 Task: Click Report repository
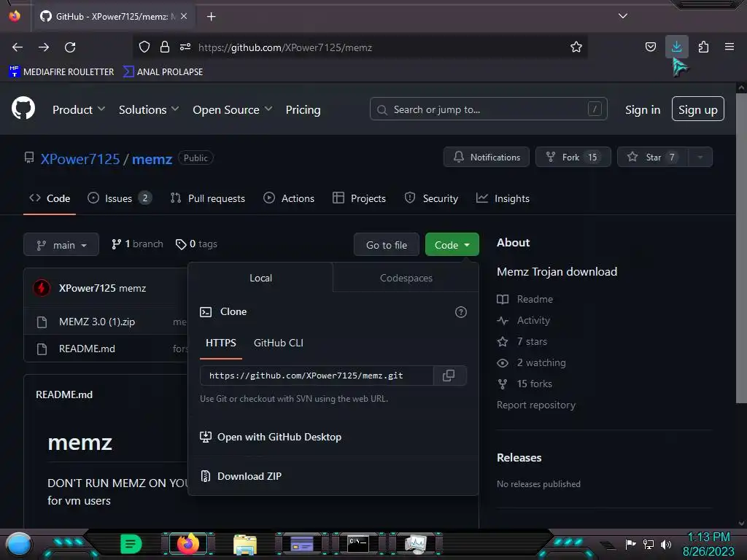[536, 405]
